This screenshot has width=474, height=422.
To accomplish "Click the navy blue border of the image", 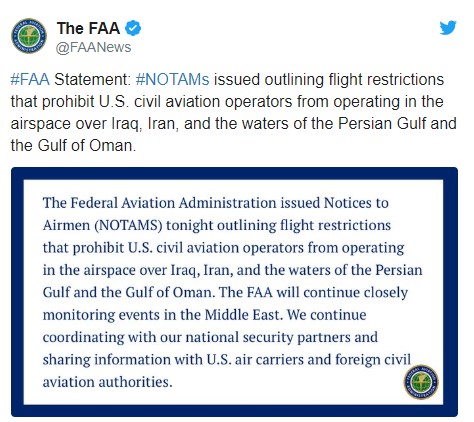I will point(234,173).
